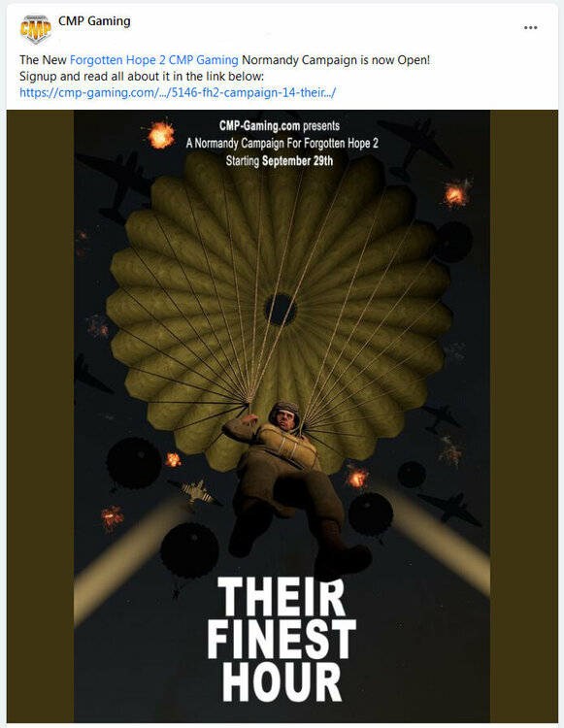This screenshot has width=564, height=728.
Task: Click the explosion burst at poster's upper right
Action: click(457, 193)
